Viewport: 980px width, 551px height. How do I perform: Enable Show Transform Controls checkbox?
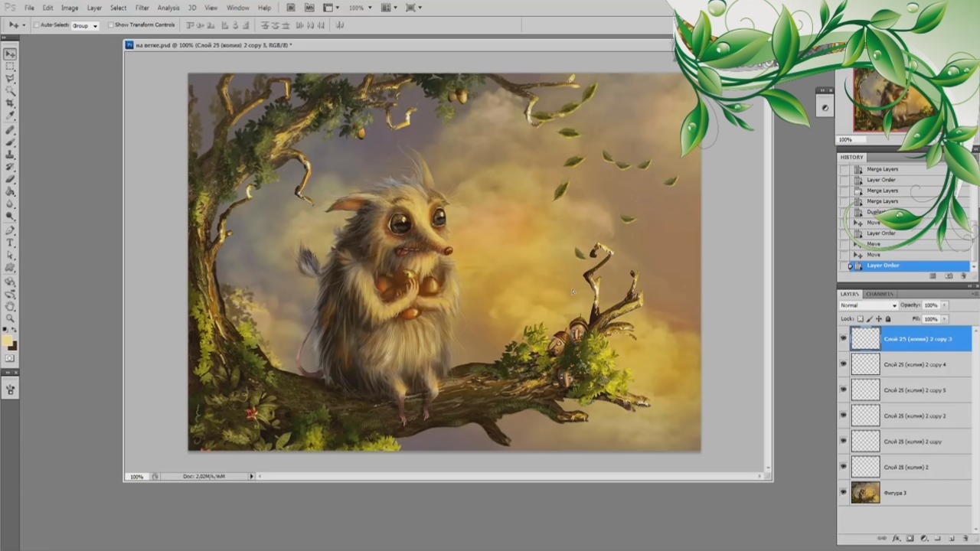pyautogui.click(x=111, y=25)
